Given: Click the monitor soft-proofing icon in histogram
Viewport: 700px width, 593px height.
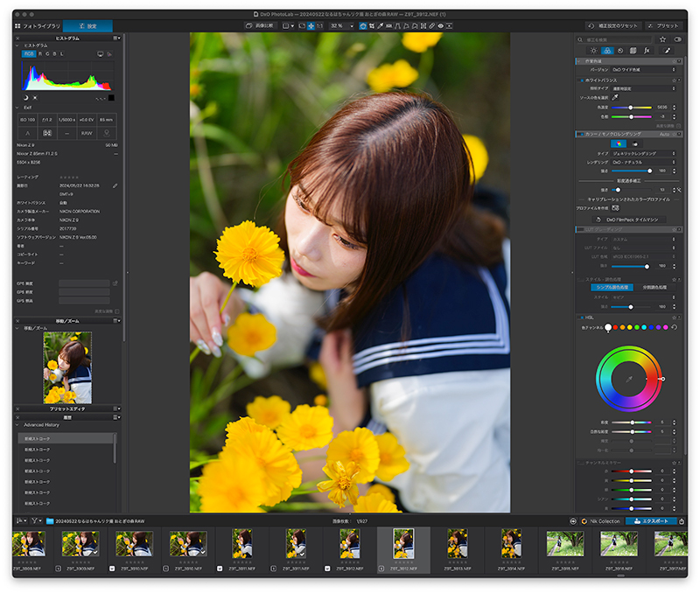Looking at the screenshot, I should coord(100,54).
